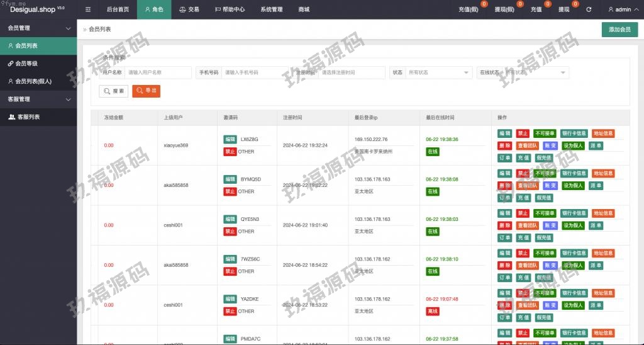
Task: Click the hamburger sidebar collapse icon
Action: coord(88,9)
